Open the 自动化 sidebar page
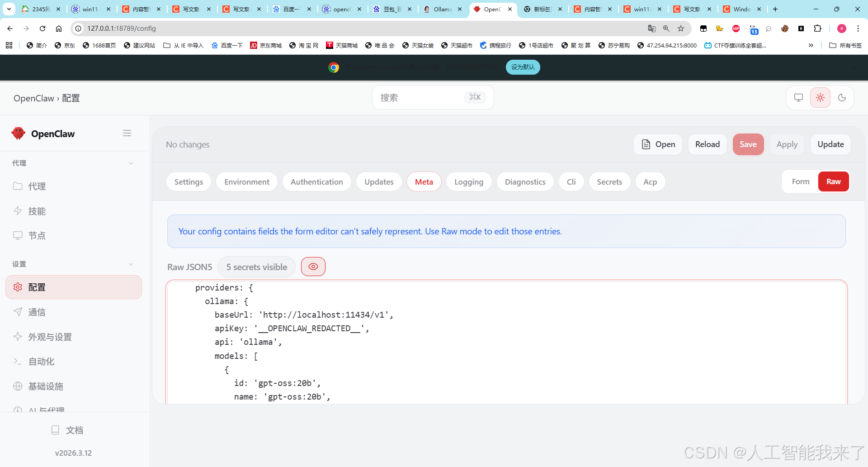868x467 pixels. [x=74, y=362]
